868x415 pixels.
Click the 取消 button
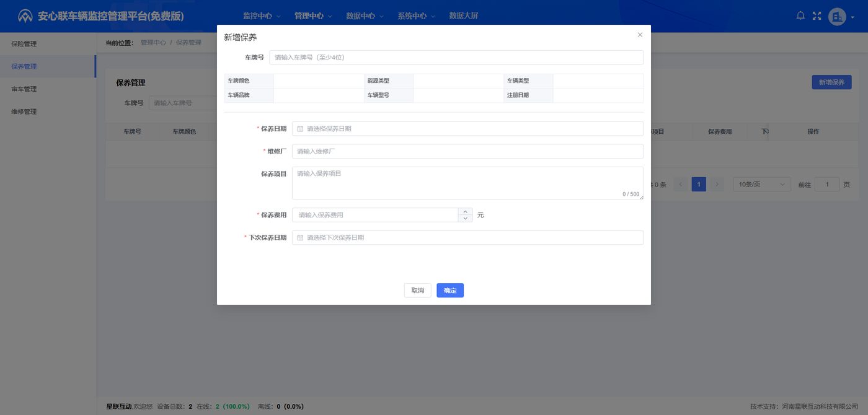417,290
